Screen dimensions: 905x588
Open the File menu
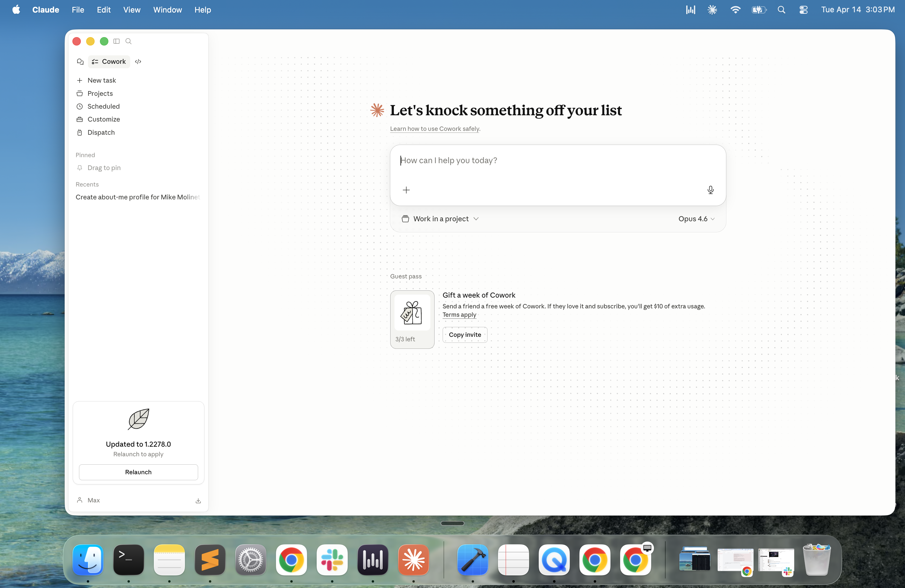78,10
